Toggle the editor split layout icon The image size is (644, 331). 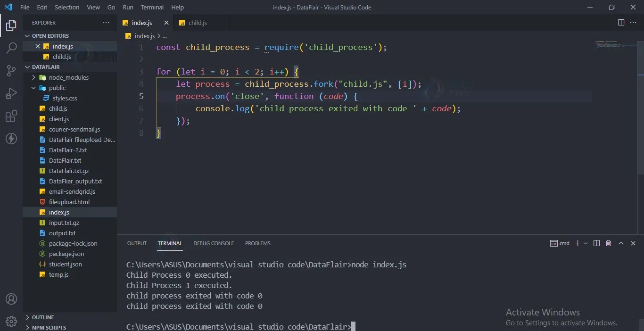pyautogui.click(x=621, y=22)
